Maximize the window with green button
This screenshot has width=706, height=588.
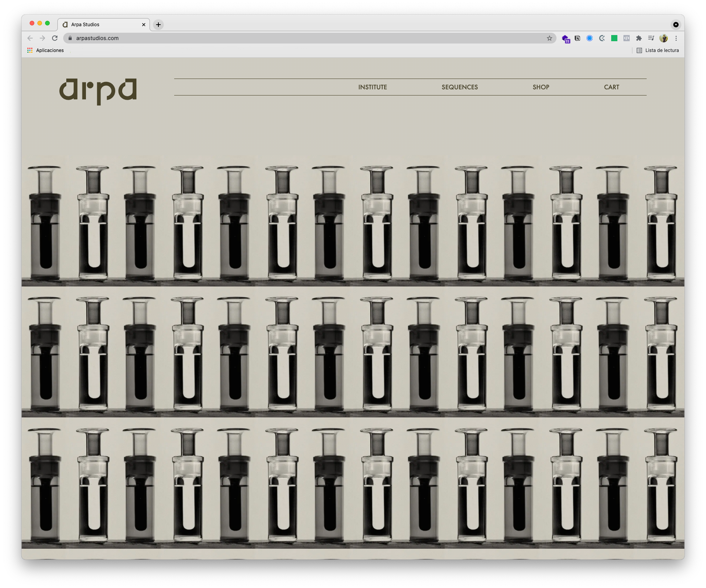coord(47,23)
